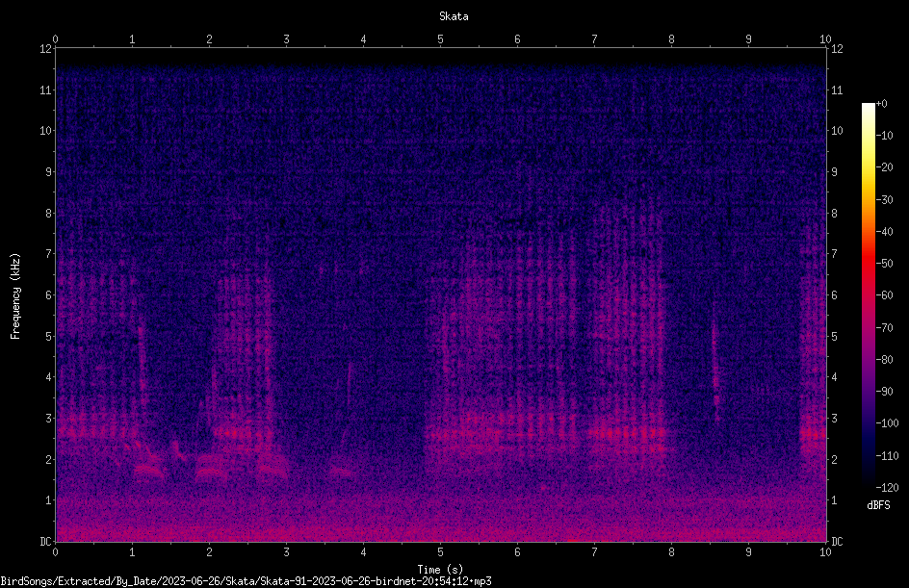
Task: Click the -60 label on the color scale
Action: click(885, 295)
